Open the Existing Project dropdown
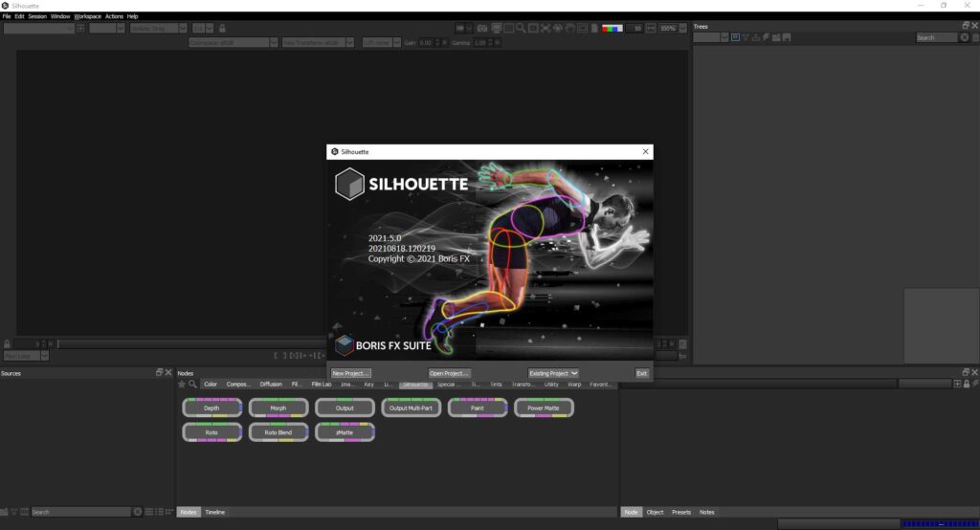980x530 pixels. pyautogui.click(x=553, y=373)
